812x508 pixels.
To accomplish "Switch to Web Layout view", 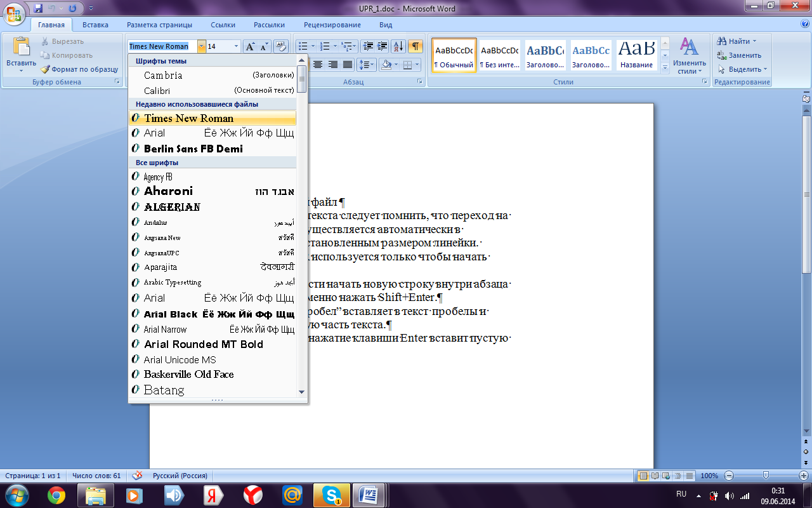I will pos(666,476).
